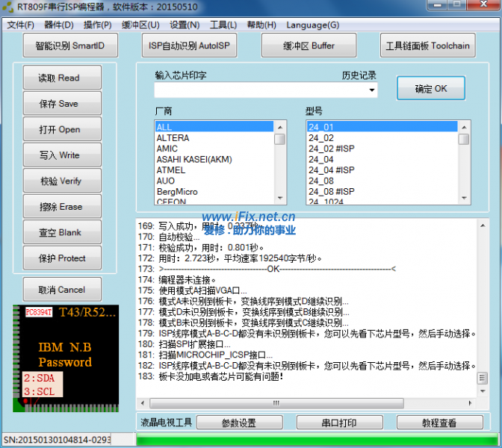Select model 24_01 in the 型号 list
The height and width of the screenshot is (448, 502).
click(x=382, y=127)
